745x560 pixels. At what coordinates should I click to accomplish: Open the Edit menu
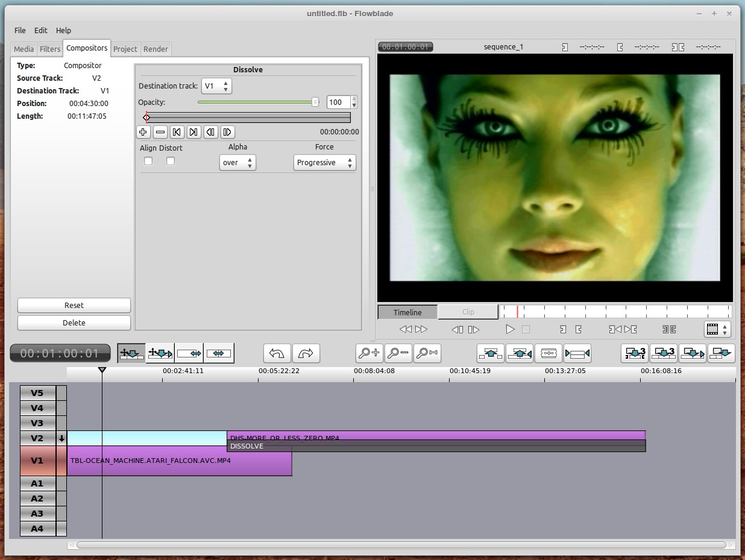41,30
